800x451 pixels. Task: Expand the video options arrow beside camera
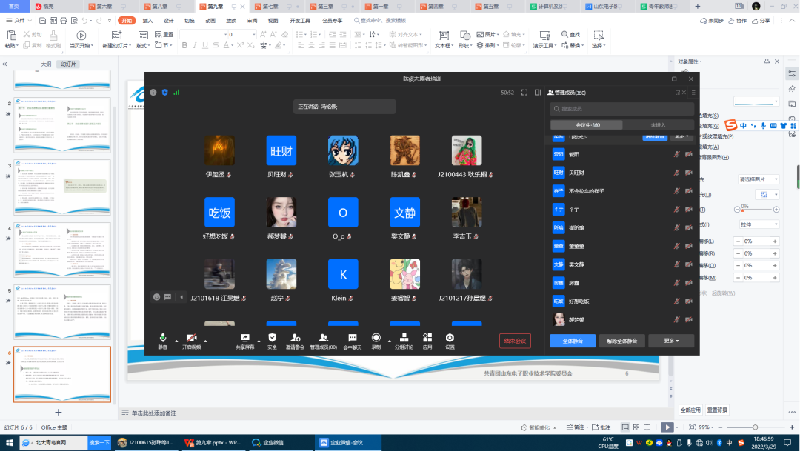point(204,339)
